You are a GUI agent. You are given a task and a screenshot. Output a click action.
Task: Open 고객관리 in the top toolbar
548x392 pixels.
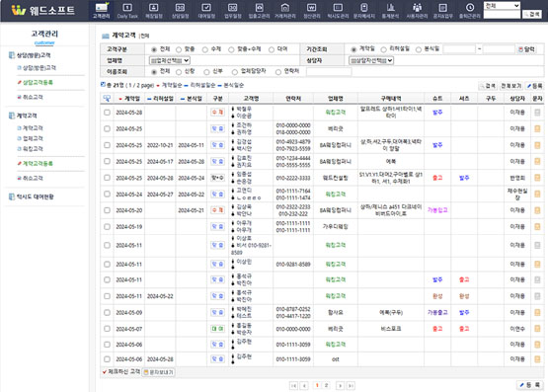[102, 10]
